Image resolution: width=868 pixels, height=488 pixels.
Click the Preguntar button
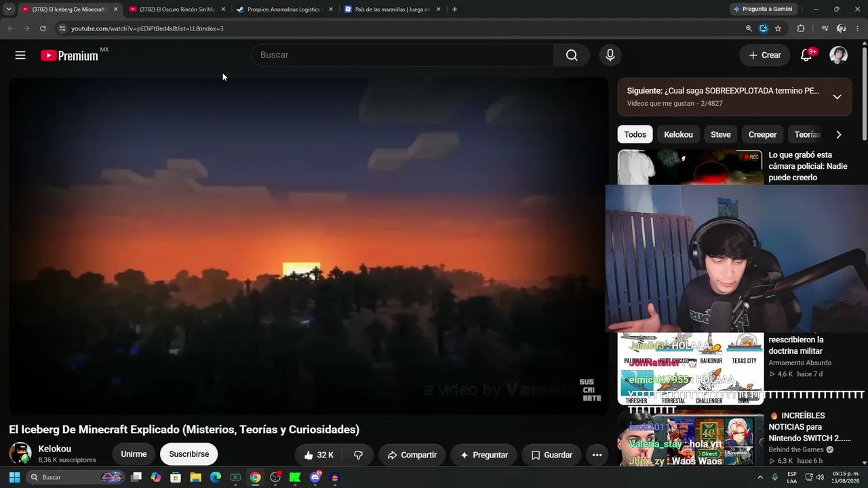pyautogui.click(x=484, y=455)
